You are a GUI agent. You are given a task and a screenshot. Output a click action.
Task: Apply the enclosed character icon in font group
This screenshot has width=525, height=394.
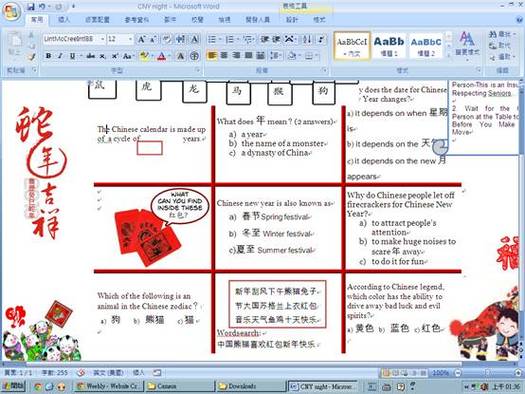tap(194, 56)
